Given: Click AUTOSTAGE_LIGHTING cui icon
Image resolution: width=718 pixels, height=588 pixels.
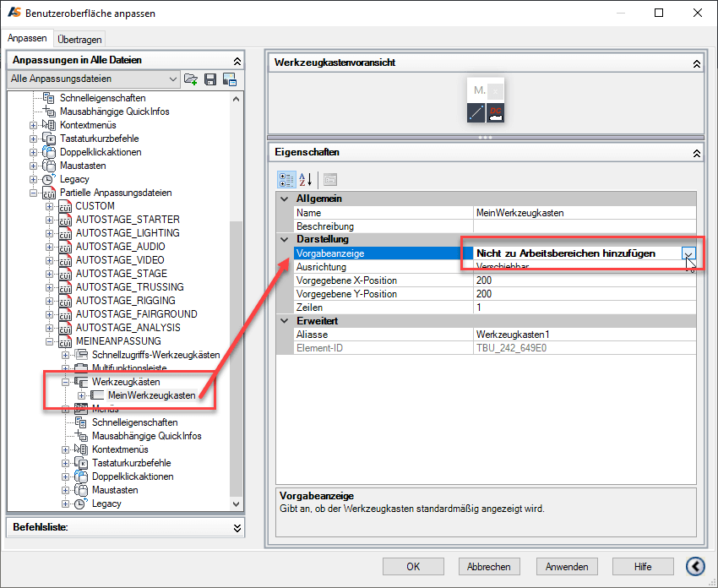Looking at the screenshot, I should (x=65, y=233).
